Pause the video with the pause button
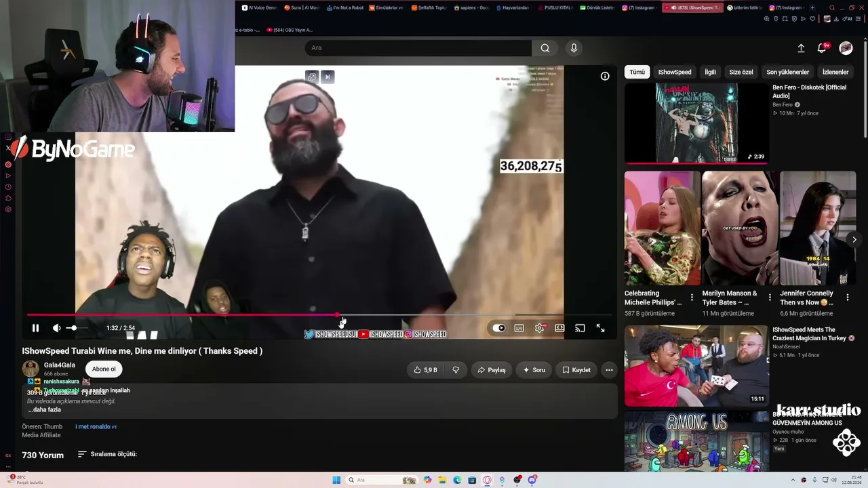The height and width of the screenshot is (488, 868). pyautogui.click(x=35, y=328)
